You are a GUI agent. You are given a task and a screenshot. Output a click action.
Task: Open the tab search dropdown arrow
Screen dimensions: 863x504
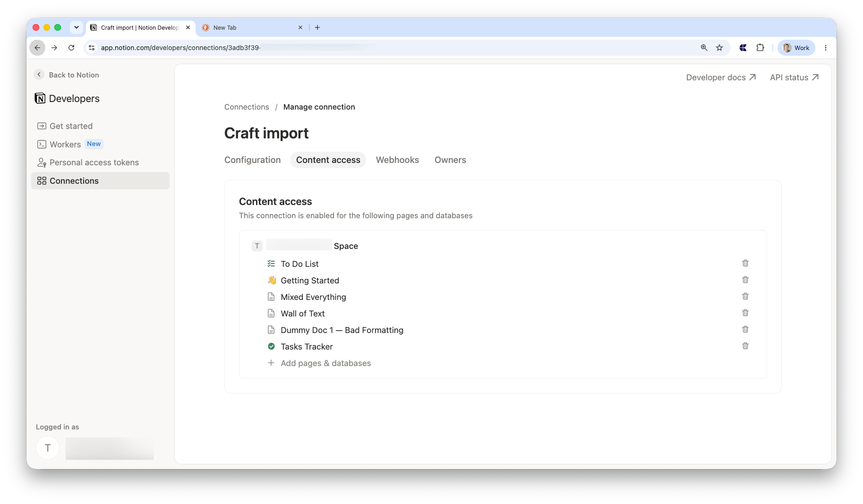(77, 27)
